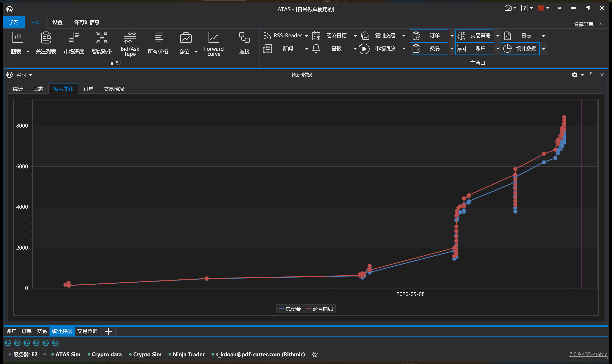
Task: Click the Crypto Sim connection status
Action: click(x=145, y=355)
